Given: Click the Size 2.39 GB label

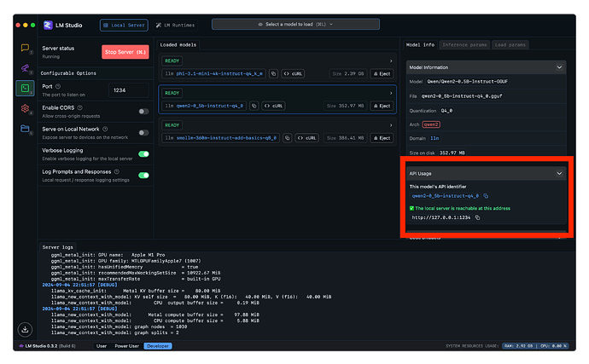Looking at the screenshot, I should click(x=347, y=73).
